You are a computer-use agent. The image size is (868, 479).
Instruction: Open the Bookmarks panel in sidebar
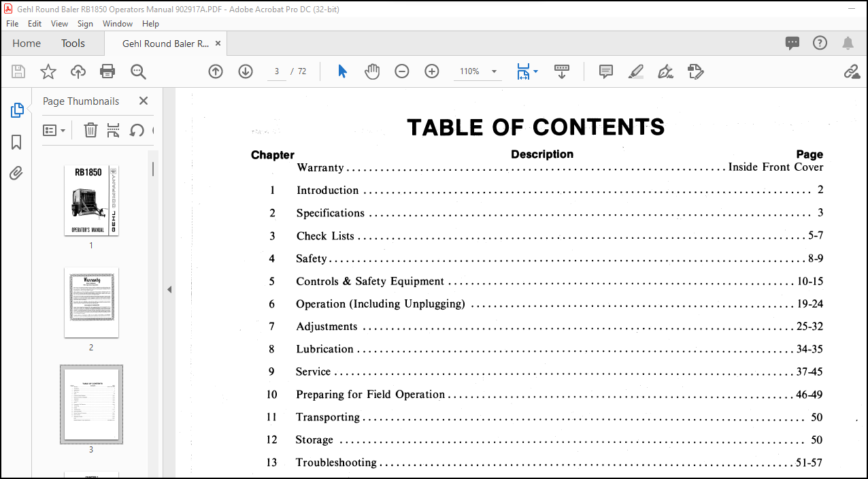coord(17,142)
